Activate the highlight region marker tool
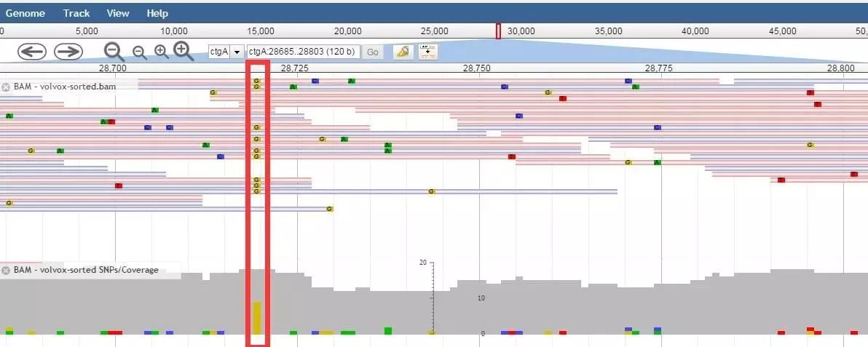This screenshot has width=868, height=347. point(401,52)
